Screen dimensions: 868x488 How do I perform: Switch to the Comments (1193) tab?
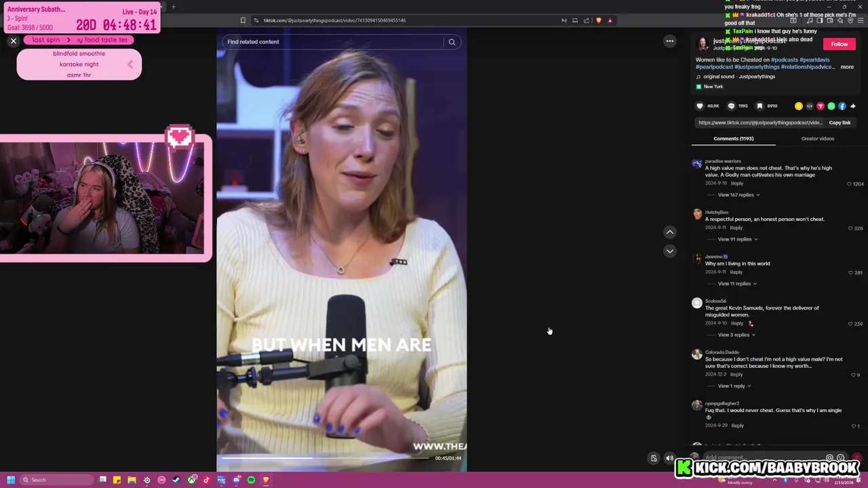733,138
